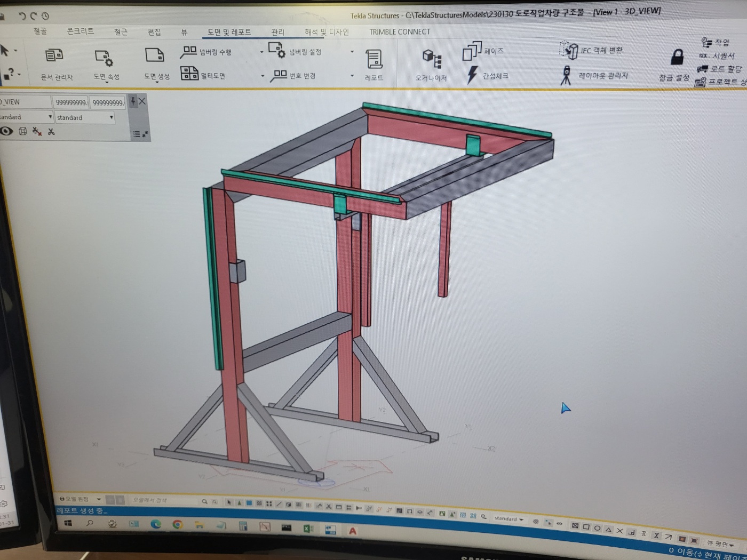Viewport: 747px width, 560px height.
Task: Open 넘버링 설정 numbering settings
Action: (295, 51)
